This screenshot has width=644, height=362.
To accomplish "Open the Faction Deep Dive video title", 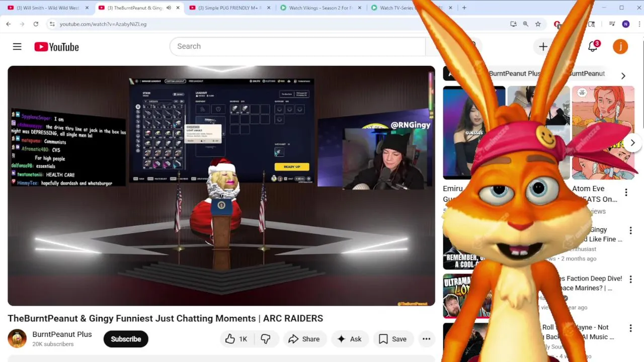I will [x=590, y=283].
